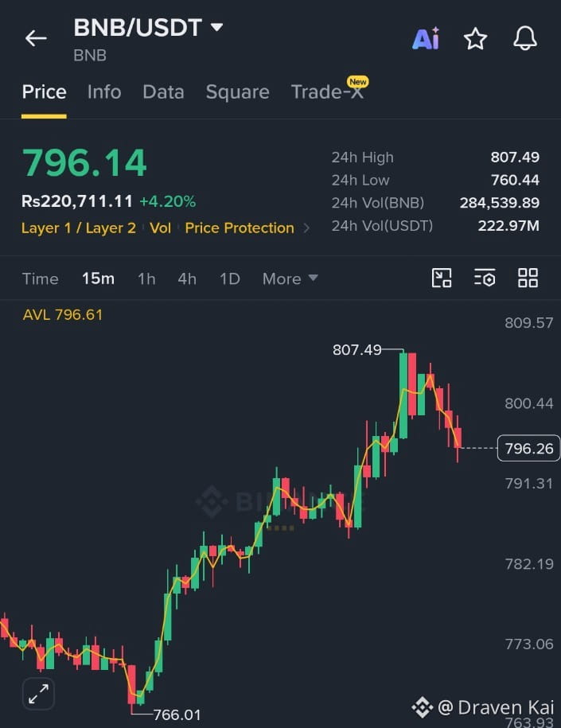Image resolution: width=561 pixels, height=728 pixels.
Task: Tap the 796.26 current price marker
Action: (528, 449)
